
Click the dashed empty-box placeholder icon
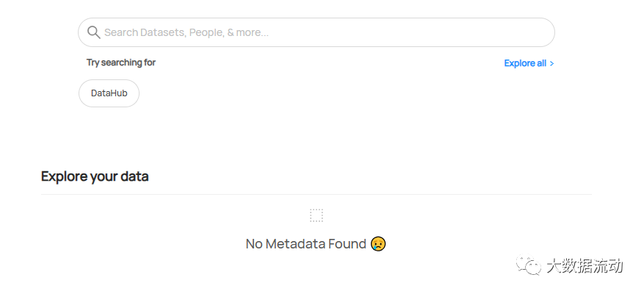coord(316,215)
